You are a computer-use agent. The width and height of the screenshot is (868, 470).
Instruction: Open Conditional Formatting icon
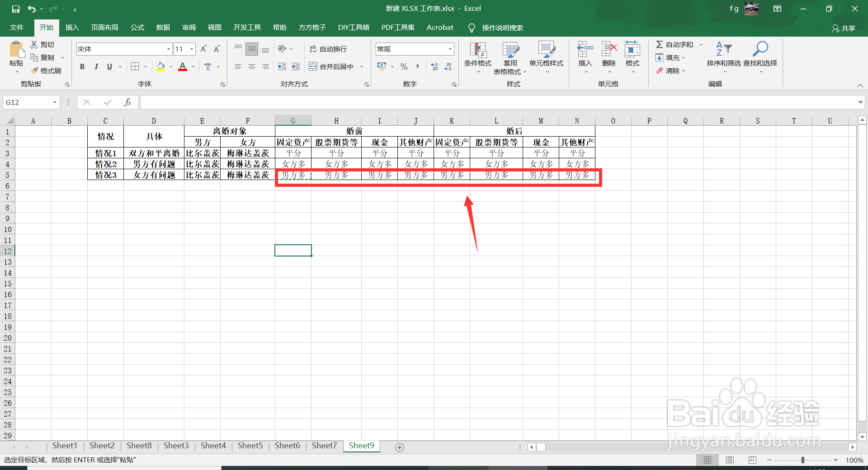[x=478, y=50]
